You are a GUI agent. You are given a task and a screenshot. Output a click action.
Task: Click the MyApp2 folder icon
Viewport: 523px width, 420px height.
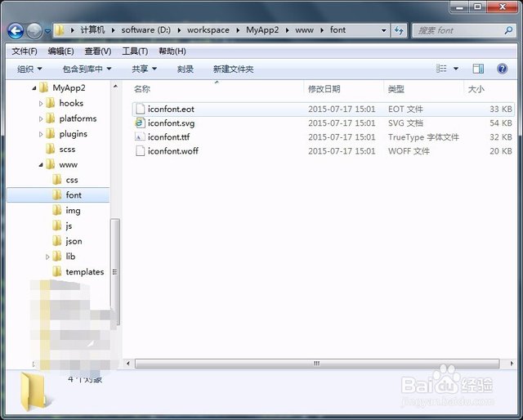[43, 87]
